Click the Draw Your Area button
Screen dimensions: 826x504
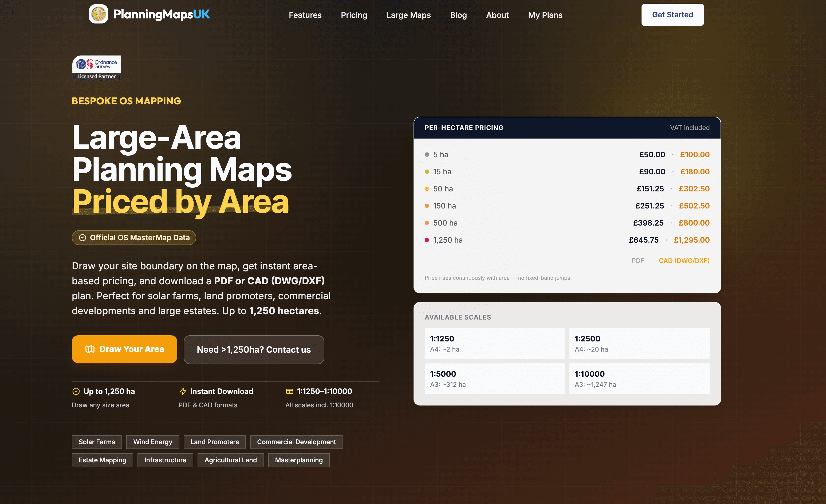[x=124, y=349]
